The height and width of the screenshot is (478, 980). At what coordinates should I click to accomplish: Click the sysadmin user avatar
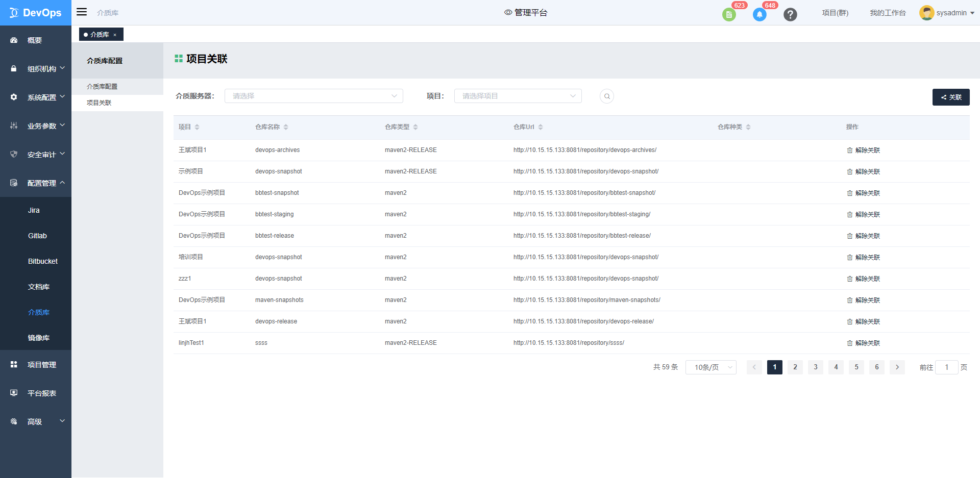(926, 13)
